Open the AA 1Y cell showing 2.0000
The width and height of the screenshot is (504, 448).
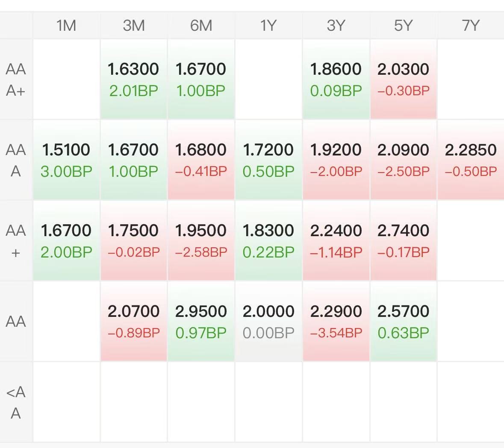click(268, 322)
